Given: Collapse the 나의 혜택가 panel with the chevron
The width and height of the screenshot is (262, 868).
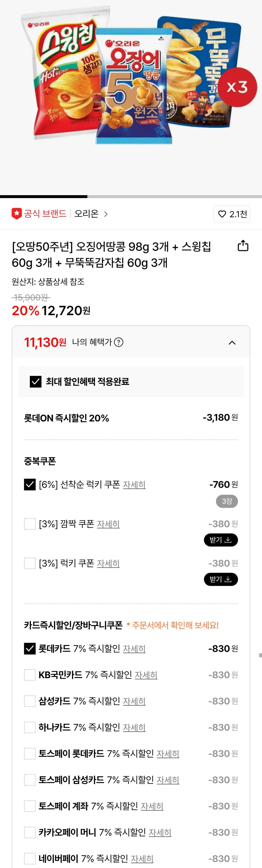Looking at the screenshot, I should (x=232, y=343).
